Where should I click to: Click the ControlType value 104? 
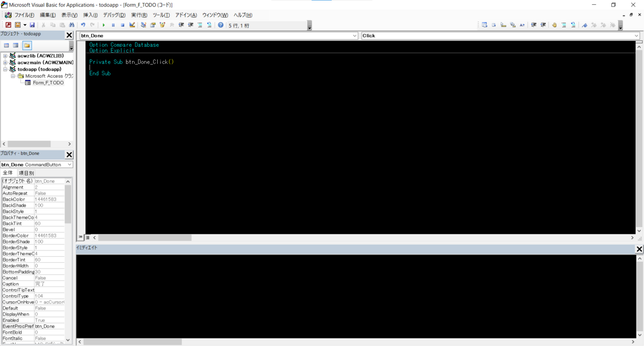point(49,296)
